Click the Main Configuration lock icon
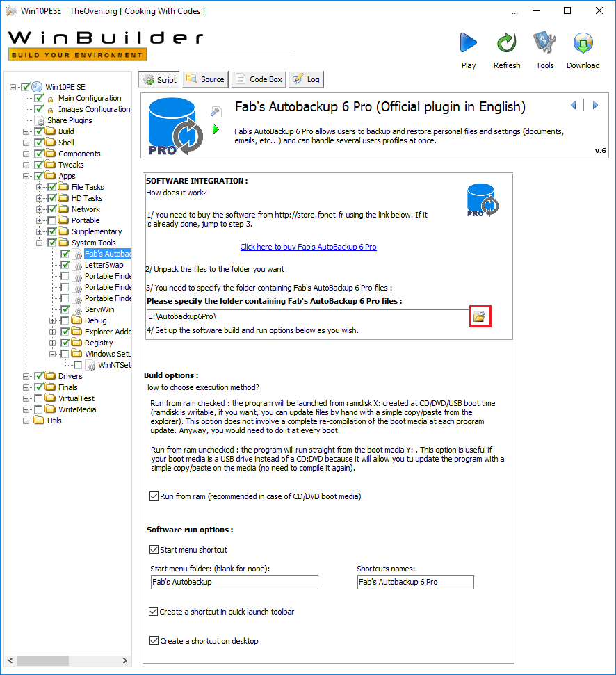 pos(50,99)
